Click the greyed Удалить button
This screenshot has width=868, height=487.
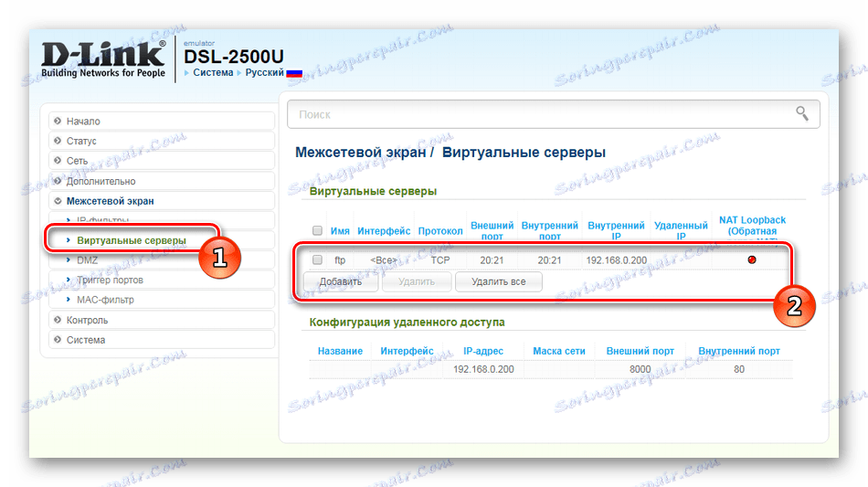click(417, 281)
